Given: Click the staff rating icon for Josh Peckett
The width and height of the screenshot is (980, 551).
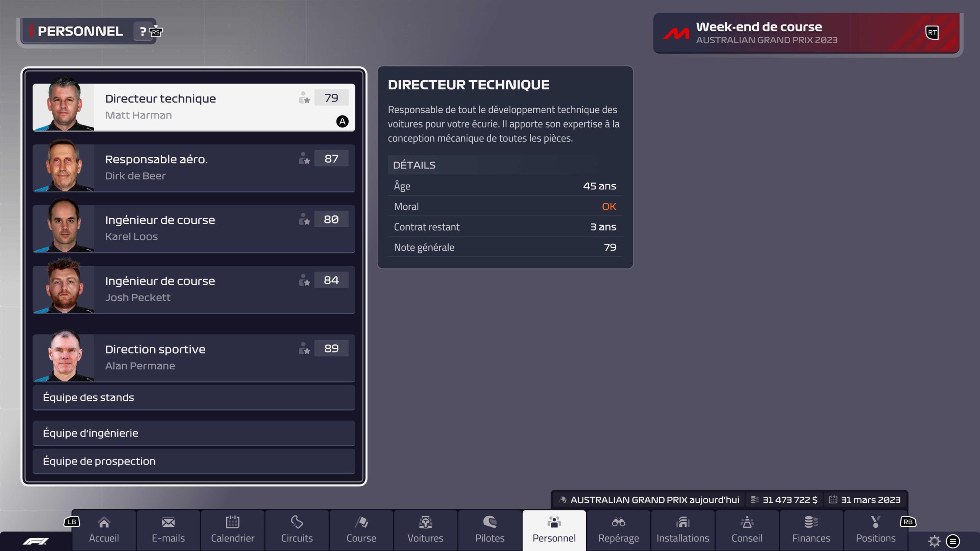Looking at the screenshot, I should [304, 280].
